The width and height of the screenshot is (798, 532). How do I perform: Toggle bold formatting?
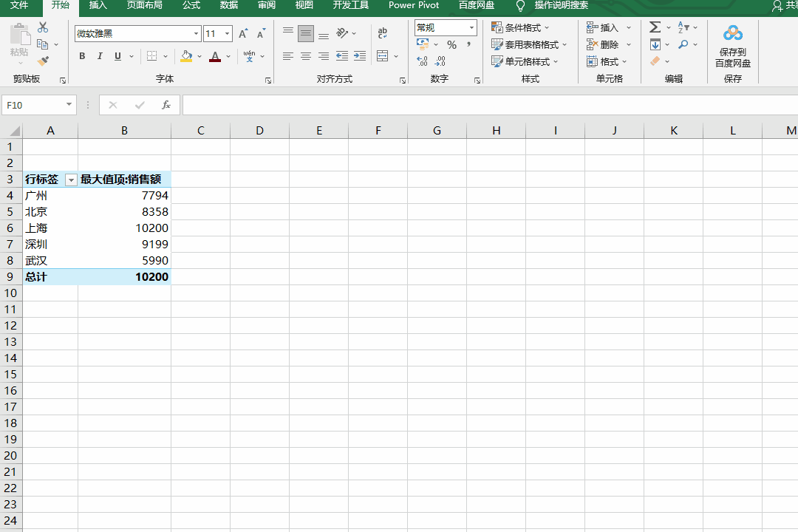(82, 56)
